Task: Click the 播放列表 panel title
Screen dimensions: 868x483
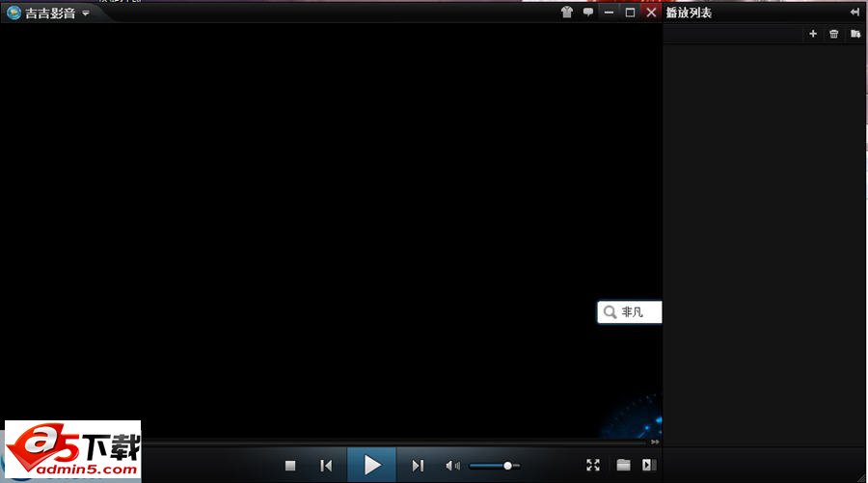Action: [689, 13]
